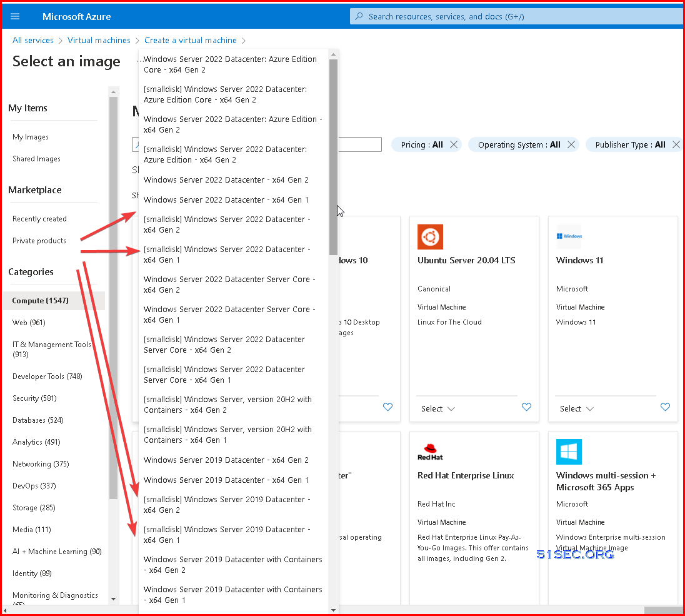Open Private products in the sidebar
Image resolution: width=685 pixels, height=616 pixels.
pyautogui.click(x=39, y=240)
